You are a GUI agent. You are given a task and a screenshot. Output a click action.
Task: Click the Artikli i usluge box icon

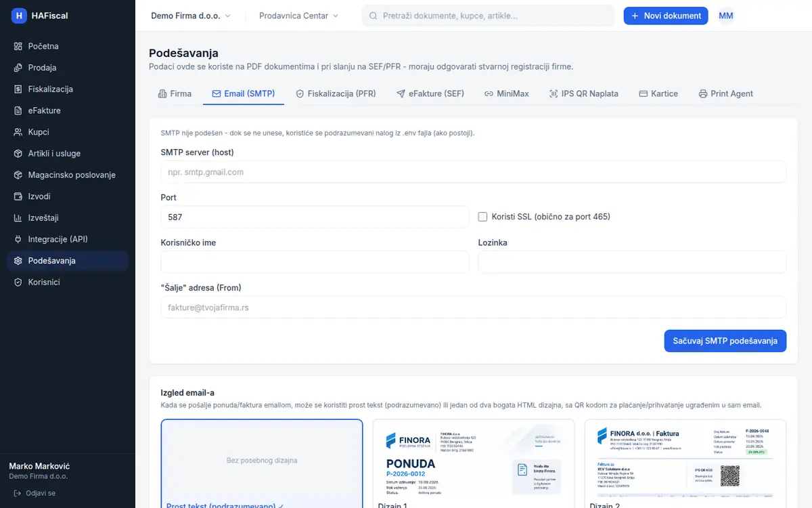tap(18, 154)
